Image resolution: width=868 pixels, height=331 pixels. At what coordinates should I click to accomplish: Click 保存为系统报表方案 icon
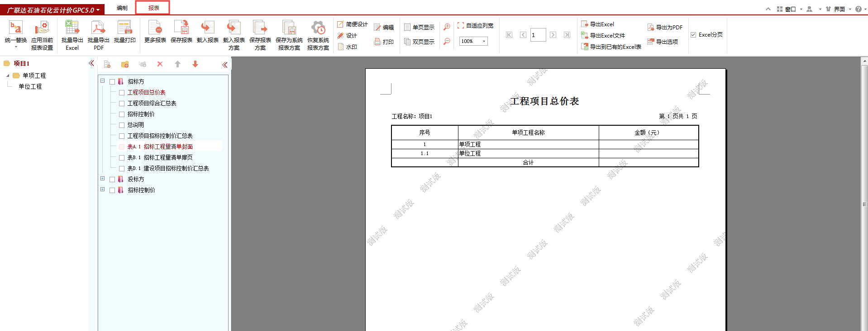(x=289, y=28)
